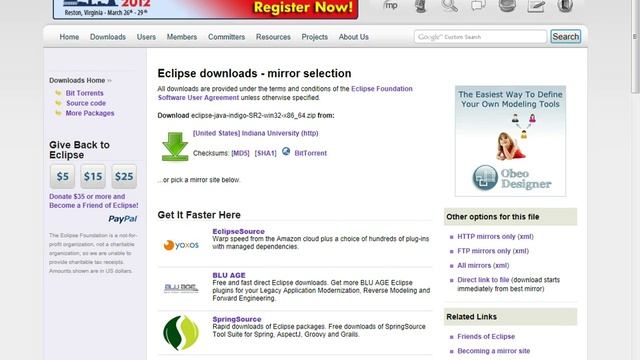Select FTP mirrors only option

tap(493, 251)
